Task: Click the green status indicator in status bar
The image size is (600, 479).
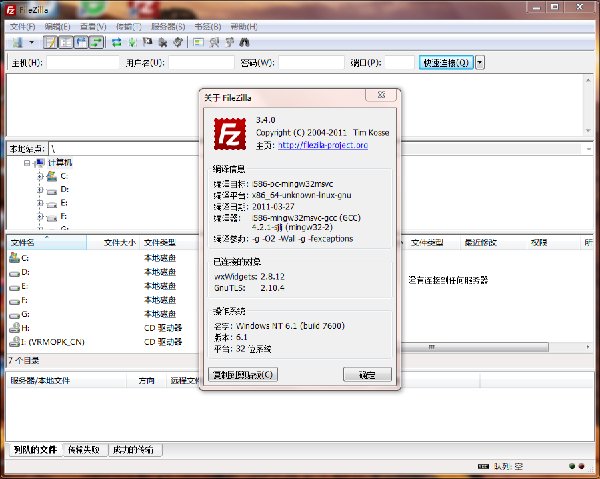Action: point(572,466)
